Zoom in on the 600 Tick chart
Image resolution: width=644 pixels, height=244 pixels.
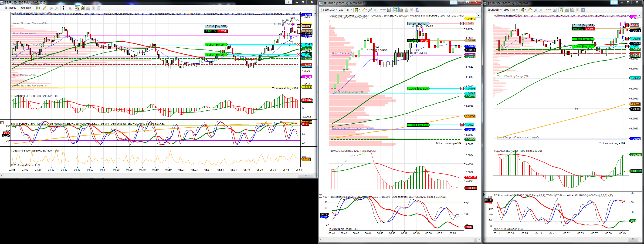(52, 8)
